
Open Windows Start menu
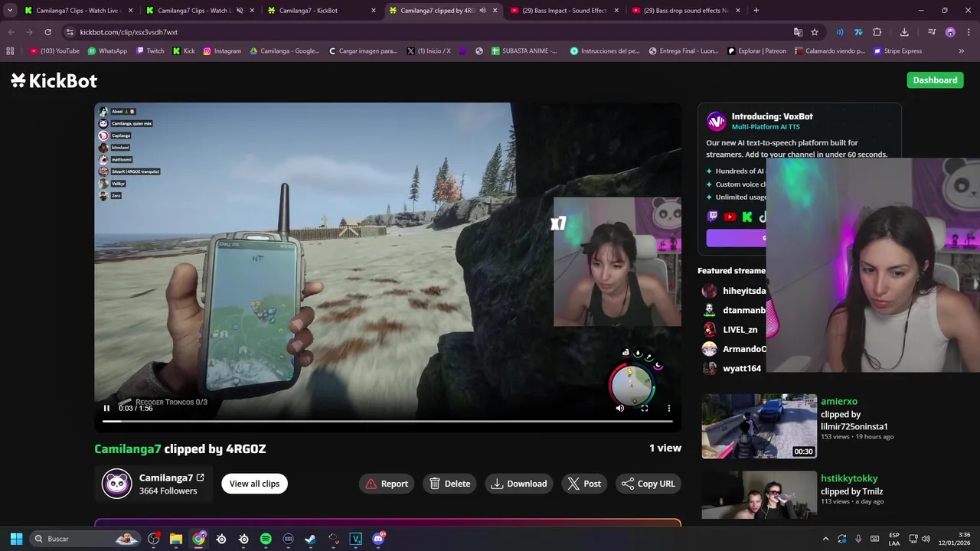point(16,539)
